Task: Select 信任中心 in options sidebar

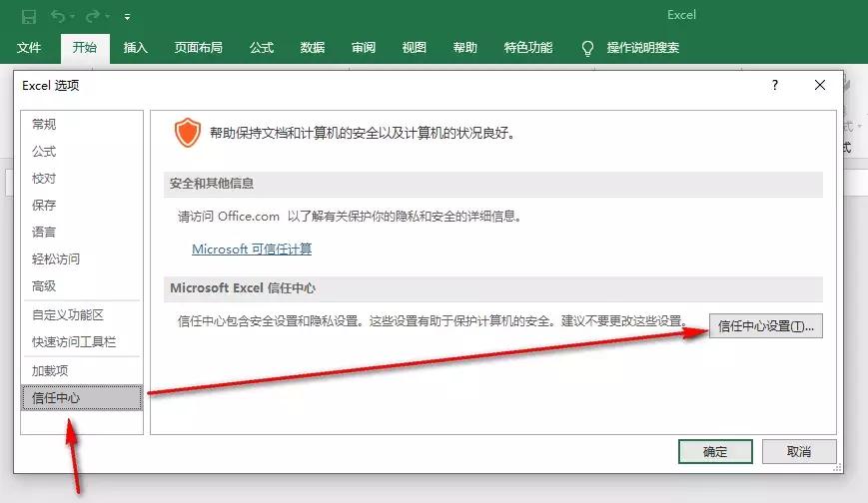Action: 81,398
